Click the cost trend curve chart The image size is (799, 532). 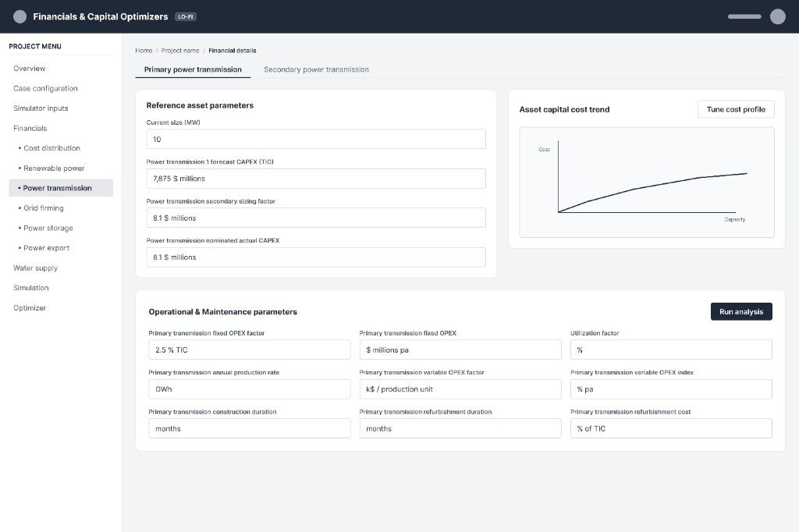click(647, 183)
